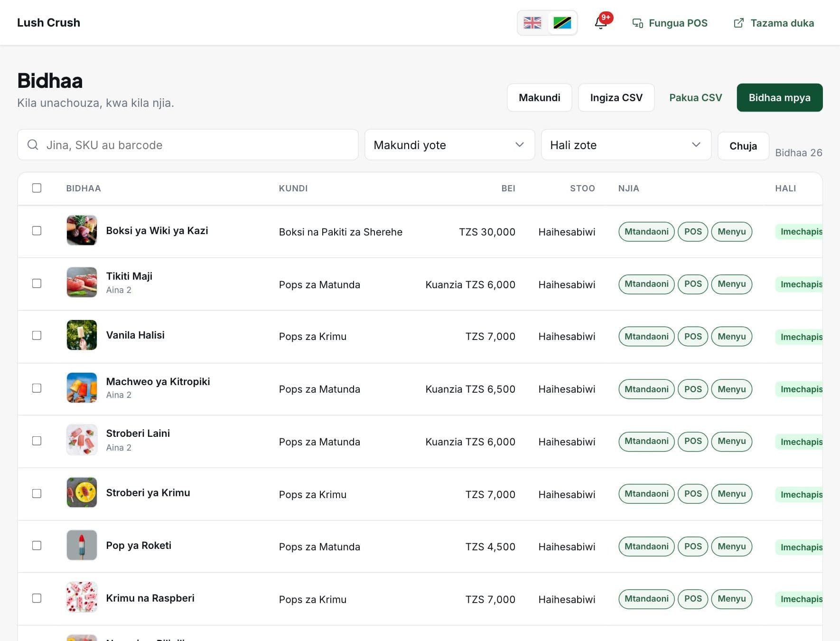Screen dimensions: 840x641
Task: Open Vanila Halisi product image
Action: click(82, 335)
